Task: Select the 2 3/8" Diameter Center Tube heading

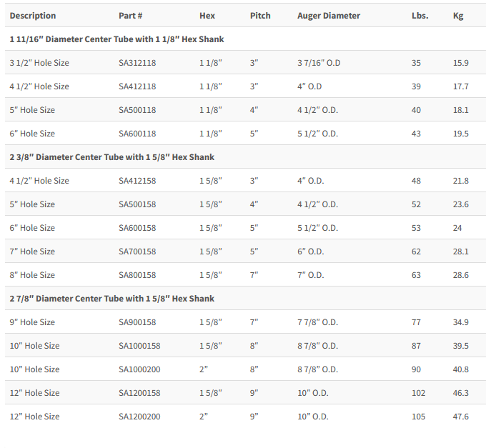Action: tap(111, 157)
